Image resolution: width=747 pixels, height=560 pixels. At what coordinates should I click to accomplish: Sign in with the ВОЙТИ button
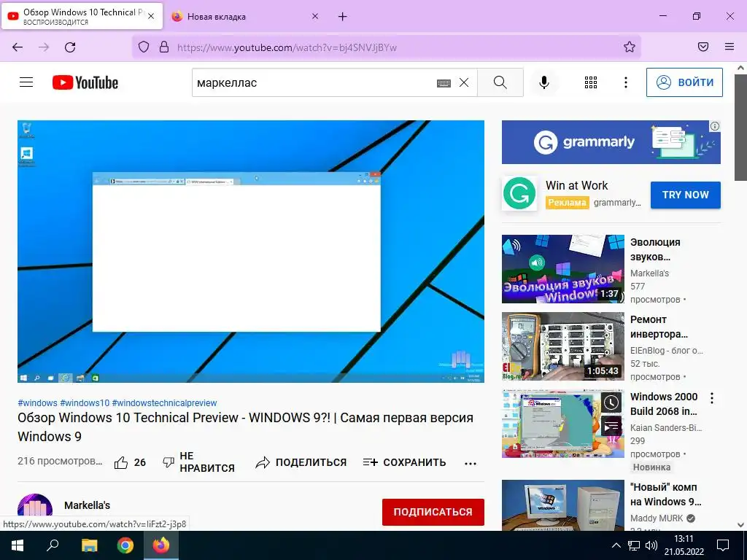tap(684, 82)
